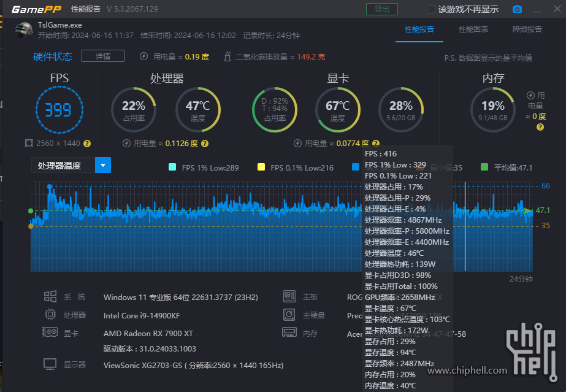Click the graphics card icon by AMD Radeon

tap(50, 332)
